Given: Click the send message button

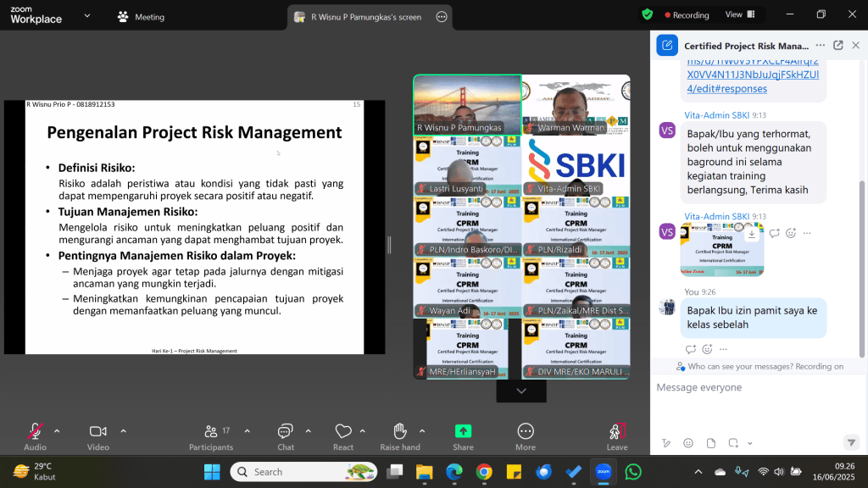Looking at the screenshot, I should pyautogui.click(x=851, y=442).
